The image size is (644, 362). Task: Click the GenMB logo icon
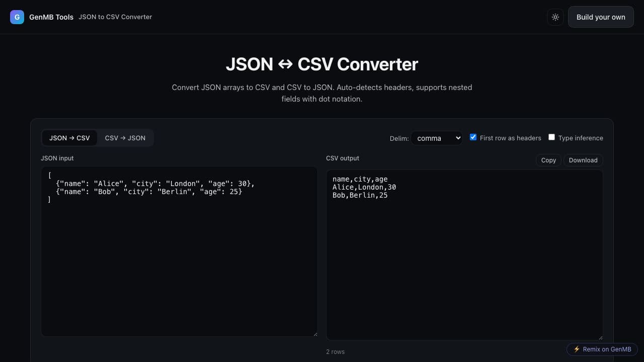click(17, 17)
